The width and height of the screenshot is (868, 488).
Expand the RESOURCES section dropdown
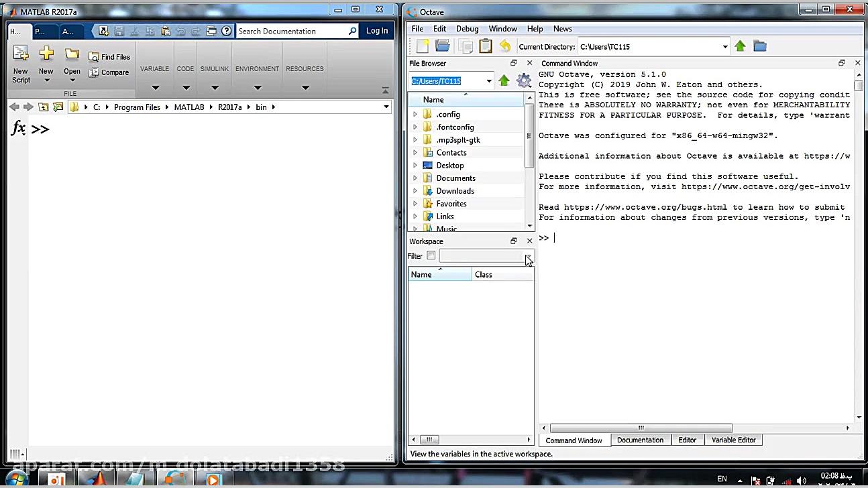[305, 87]
